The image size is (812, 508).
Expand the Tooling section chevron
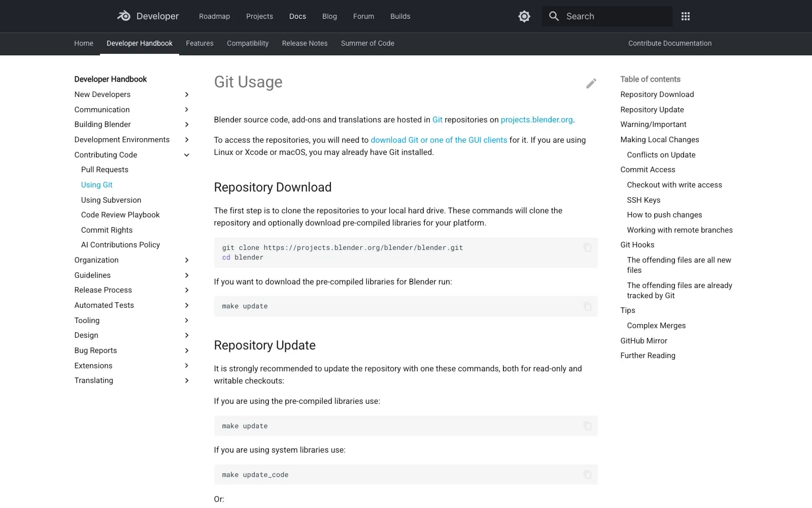(x=187, y=321)
